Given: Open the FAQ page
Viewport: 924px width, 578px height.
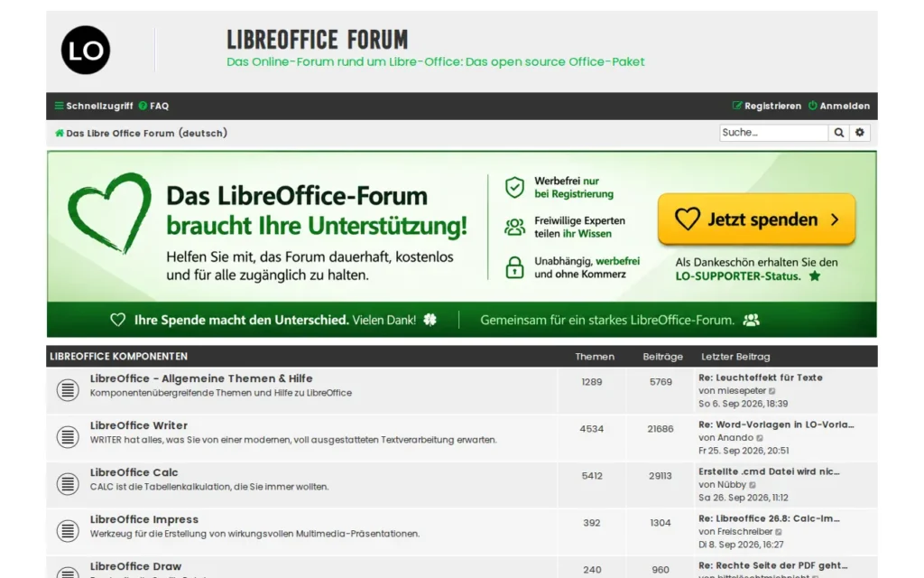Looking at the screenshot, I should (x=153, y=107).
